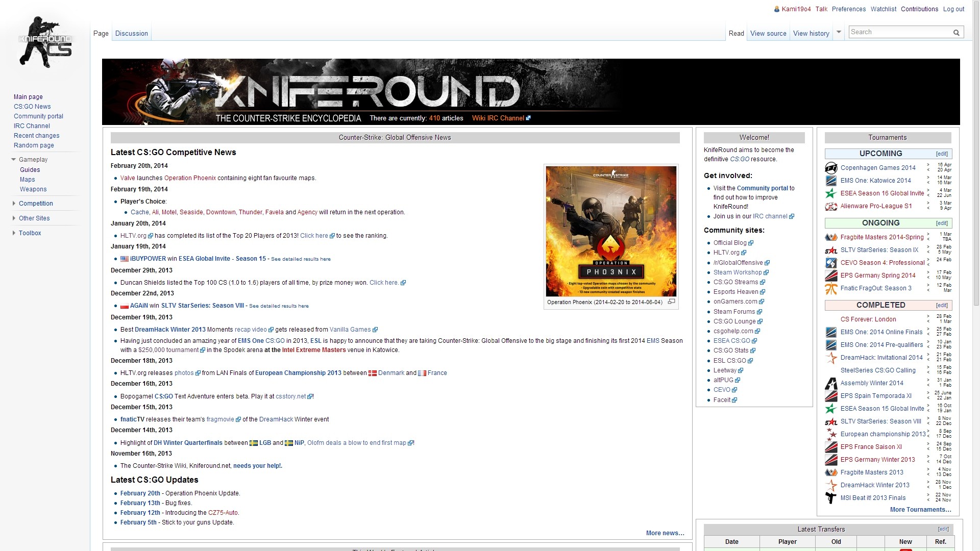Click the enlarge icon under Operation Phoenix image
The height and width of the screenshot is (551, 980).
[x=672, y=302]
